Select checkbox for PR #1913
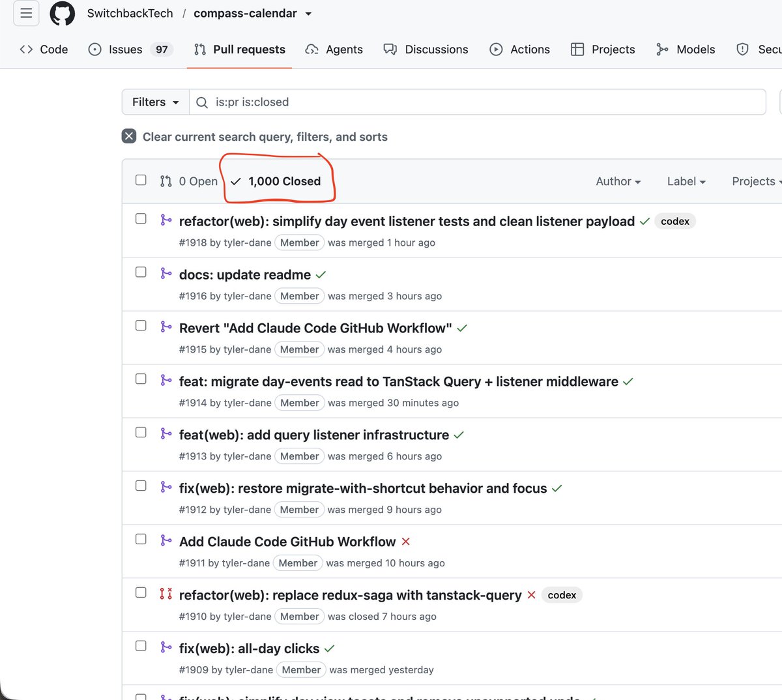 (x=141, y=432)
